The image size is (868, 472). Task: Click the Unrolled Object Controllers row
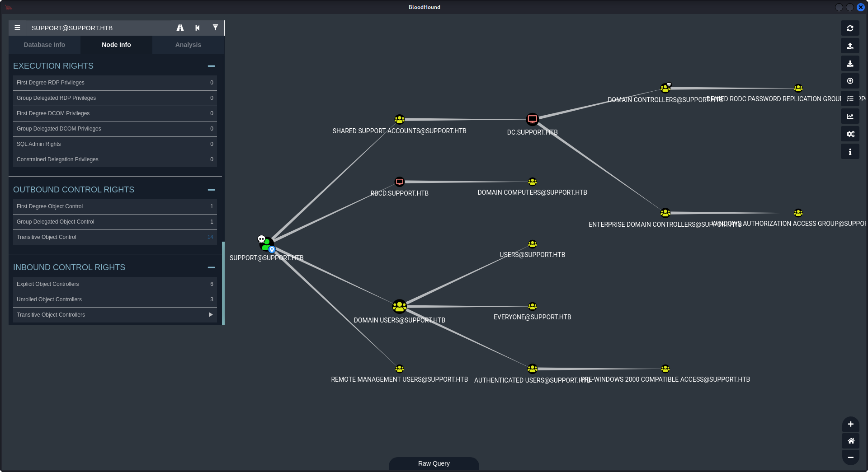coord(115,299)
